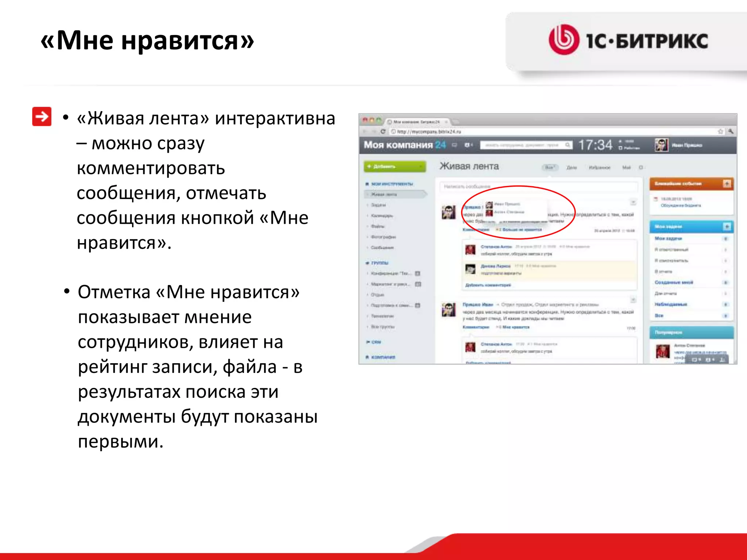Open the browser wrench settings menu
Viewport: 747px width, 560px height.
[x=731, y=132]
